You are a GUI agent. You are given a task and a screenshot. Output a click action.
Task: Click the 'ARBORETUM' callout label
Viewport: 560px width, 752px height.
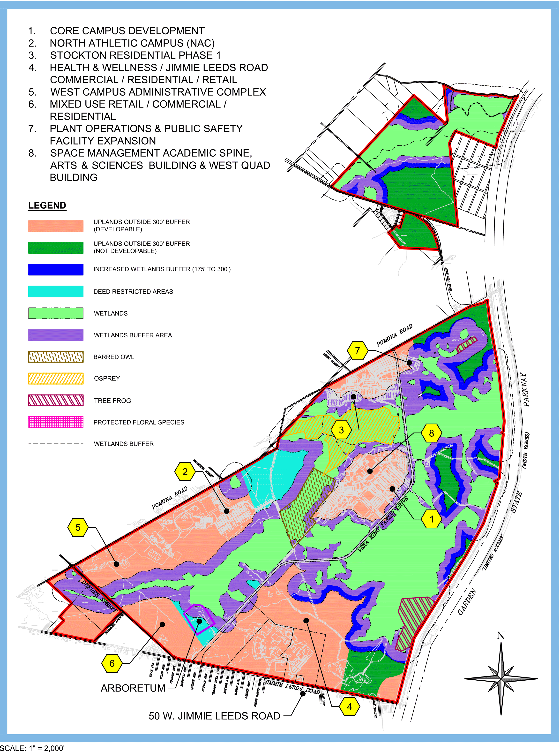tap(133, 688)
